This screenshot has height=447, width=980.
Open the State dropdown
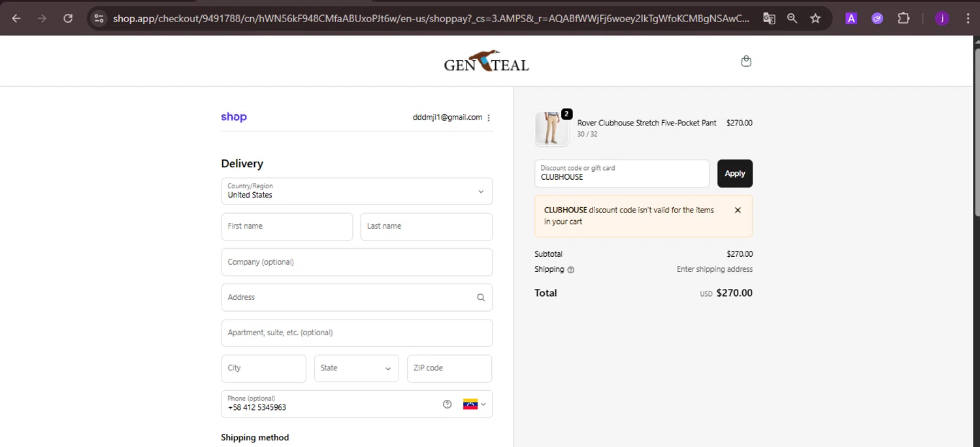point(356,369)
